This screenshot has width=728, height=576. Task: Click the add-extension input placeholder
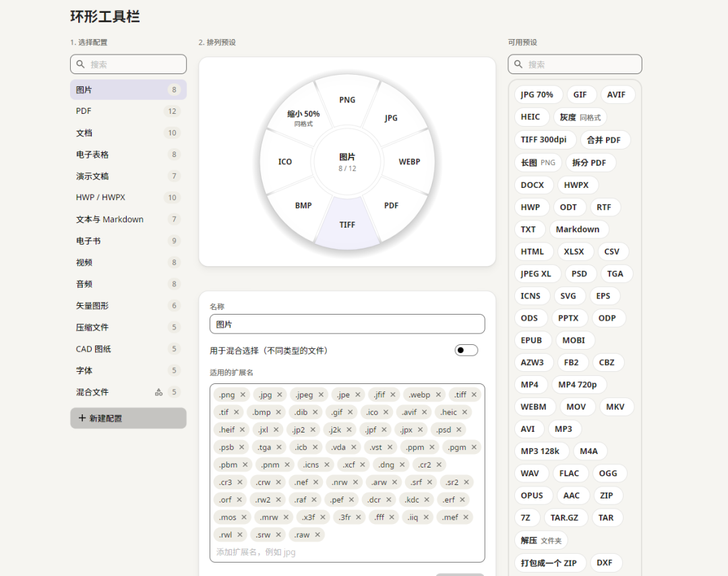click(256, 552)
